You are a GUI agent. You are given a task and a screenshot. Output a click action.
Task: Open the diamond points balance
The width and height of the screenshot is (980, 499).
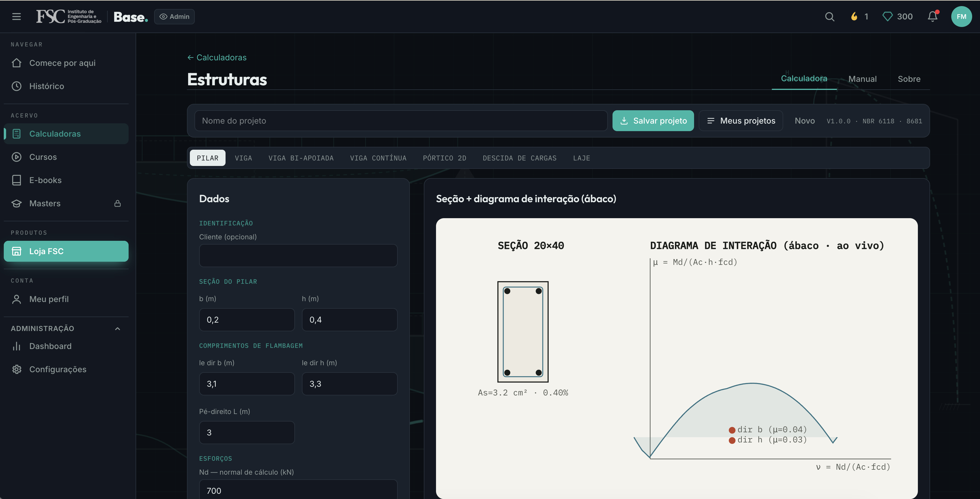(x=898, y=16)
